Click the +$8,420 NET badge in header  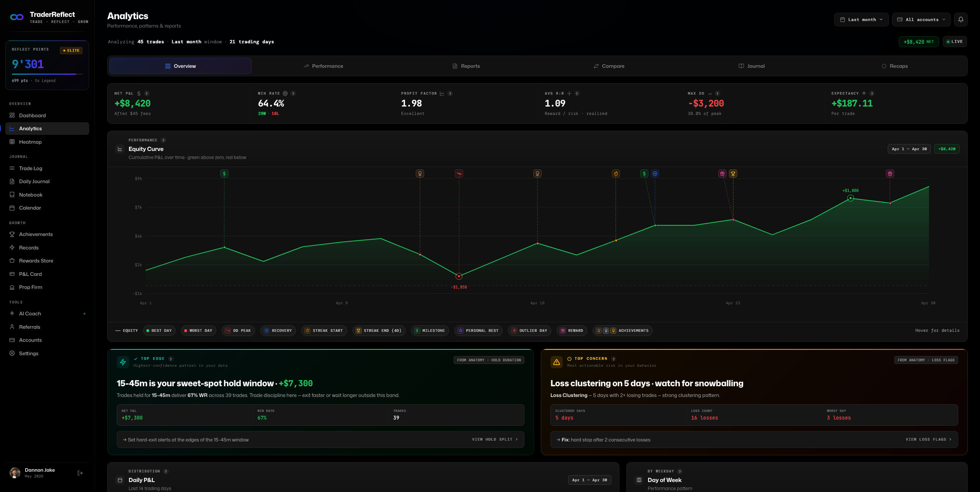(919, 42)
